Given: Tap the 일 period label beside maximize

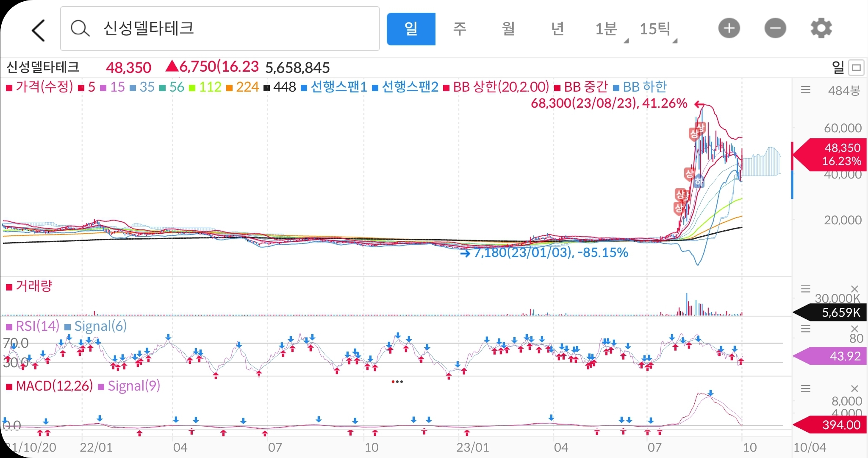Looking at the screenshot, I should coord(838,67).
